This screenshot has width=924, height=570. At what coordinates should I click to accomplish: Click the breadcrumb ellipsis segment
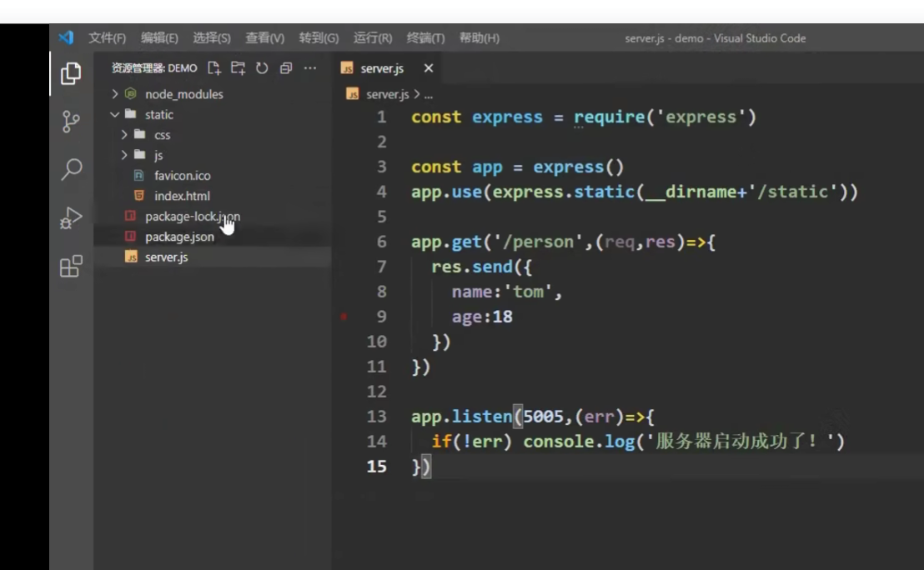(x=429, y=95)
